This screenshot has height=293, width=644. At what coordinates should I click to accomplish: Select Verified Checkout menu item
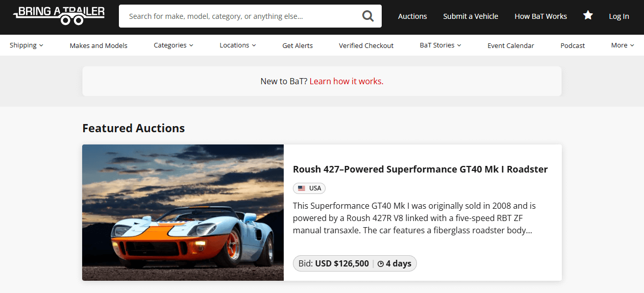366,45
